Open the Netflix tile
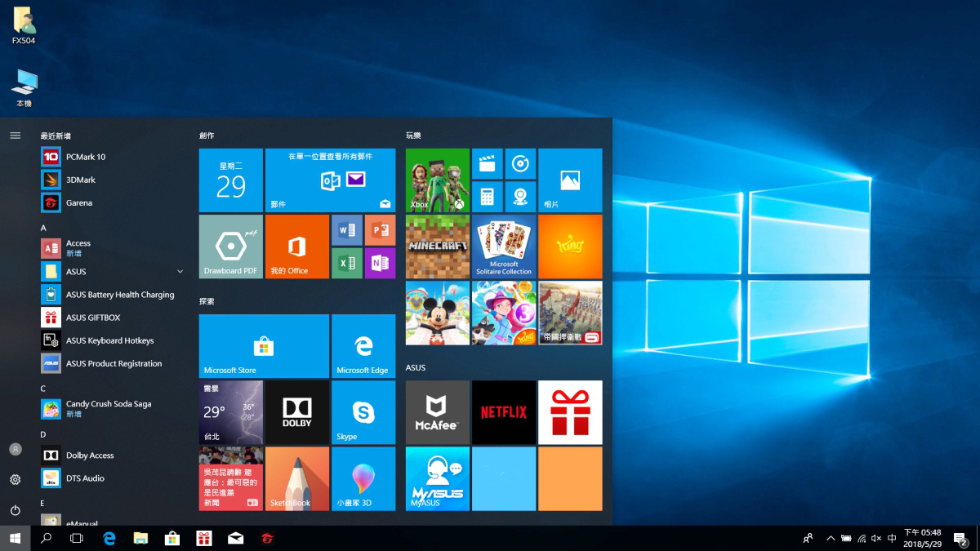Viewport: 980px width, 551px height. pyautogui.click(x=504, y=412)
